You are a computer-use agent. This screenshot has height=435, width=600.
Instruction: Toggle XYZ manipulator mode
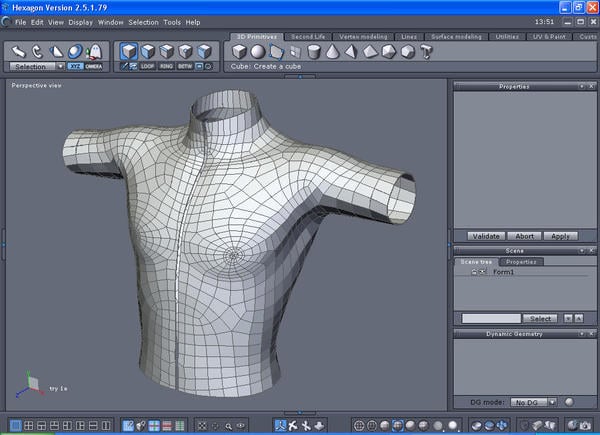(x=77, y=66)
